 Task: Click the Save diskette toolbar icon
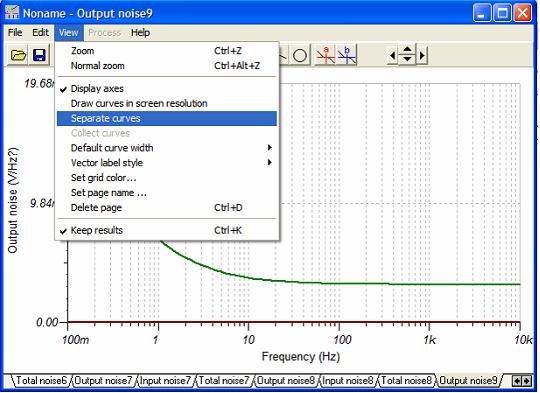click(x=39, y=55)
